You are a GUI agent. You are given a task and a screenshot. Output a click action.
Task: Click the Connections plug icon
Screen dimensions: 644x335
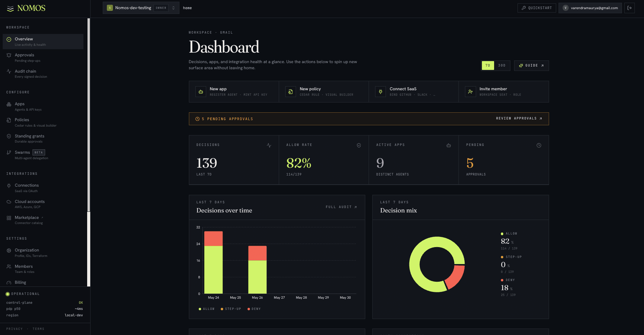click(x=9, y=185)
